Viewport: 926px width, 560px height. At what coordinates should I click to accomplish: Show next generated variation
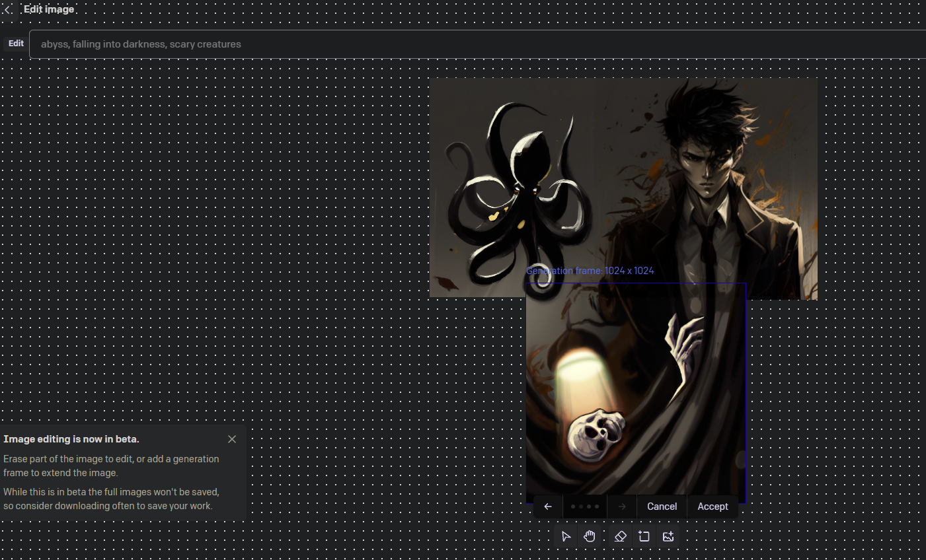click(x=622, y=507)
